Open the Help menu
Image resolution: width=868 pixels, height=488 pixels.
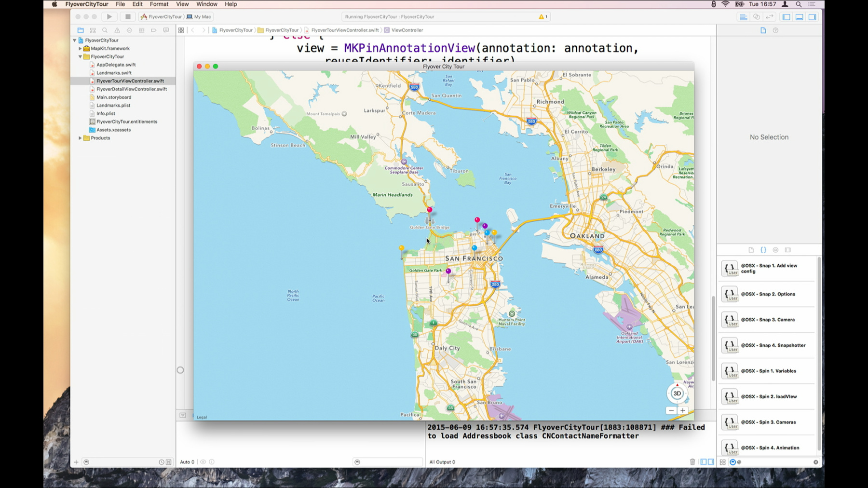pyautogui.click(x=231, y=4)
